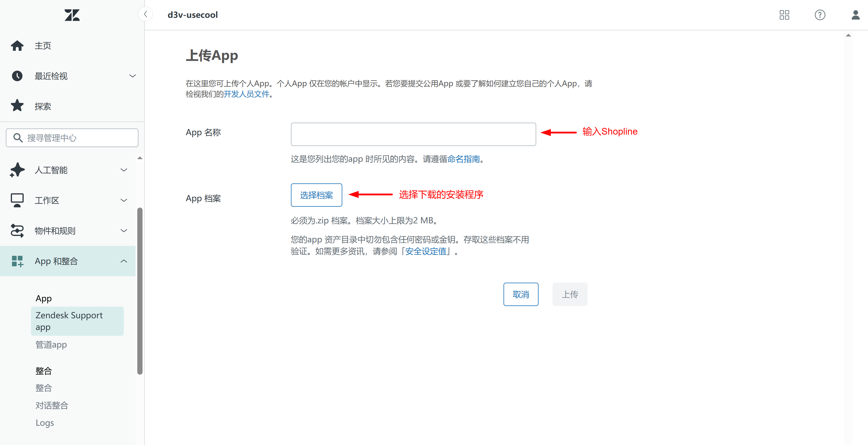Click the magnifier search icon
The width and height of the screenshot is (868, 445).
[x=18, y=138]
